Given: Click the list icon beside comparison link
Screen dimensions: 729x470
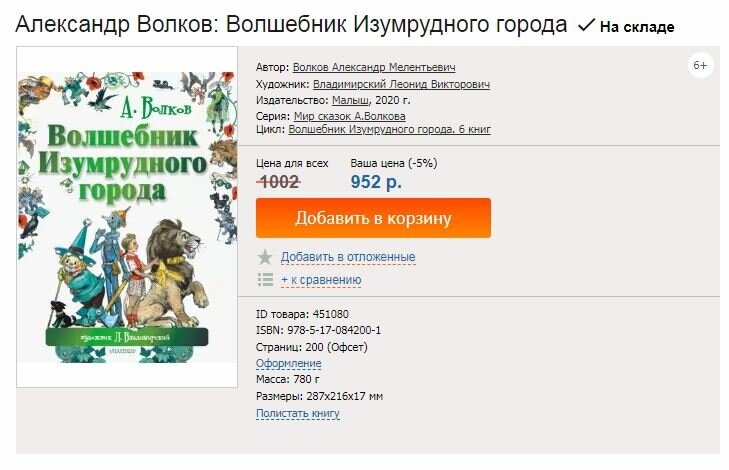Looking at the screenshot, I should tap(265, 280).
